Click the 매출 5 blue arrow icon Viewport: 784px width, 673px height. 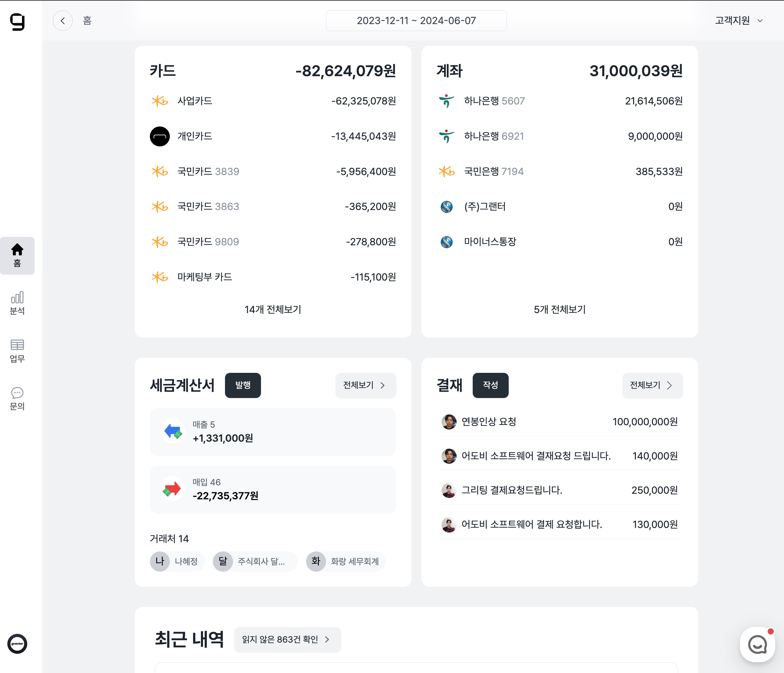(173, 431)
